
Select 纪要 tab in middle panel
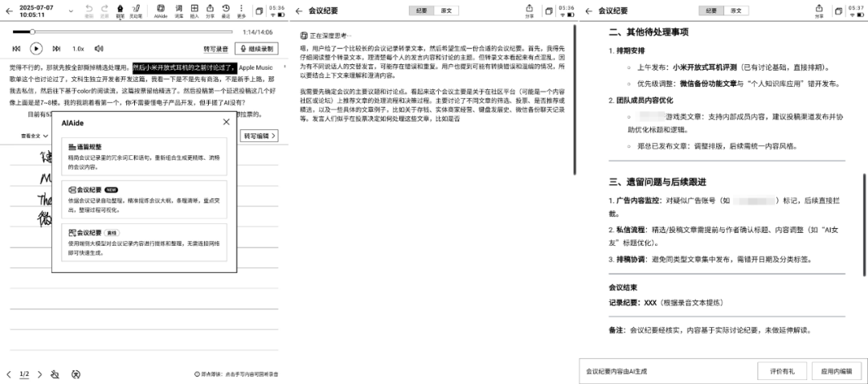coord(422,10)
